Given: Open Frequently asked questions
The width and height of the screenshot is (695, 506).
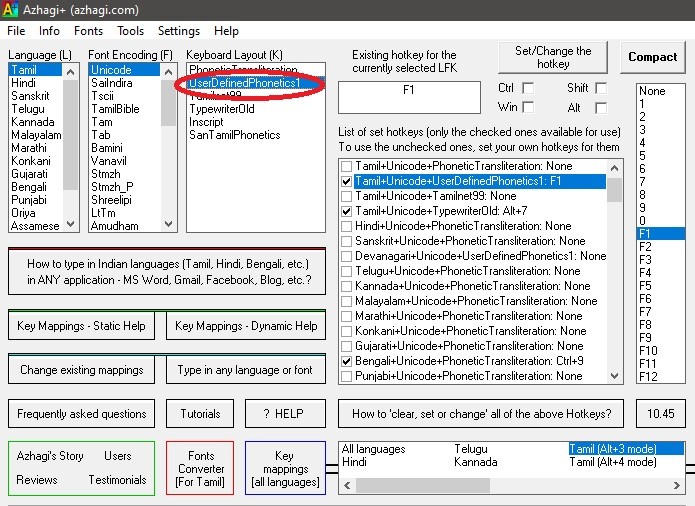Looking at the screenshot, I should 82,414.
